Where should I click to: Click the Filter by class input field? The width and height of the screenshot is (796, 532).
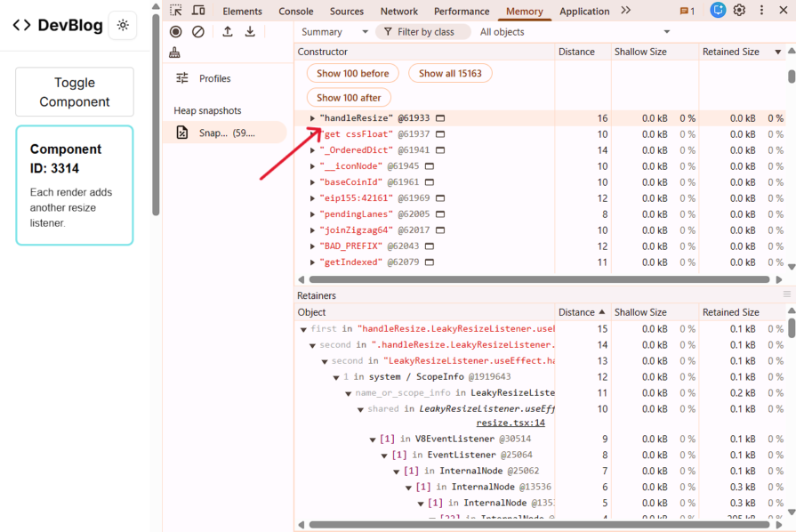[425, 32]
